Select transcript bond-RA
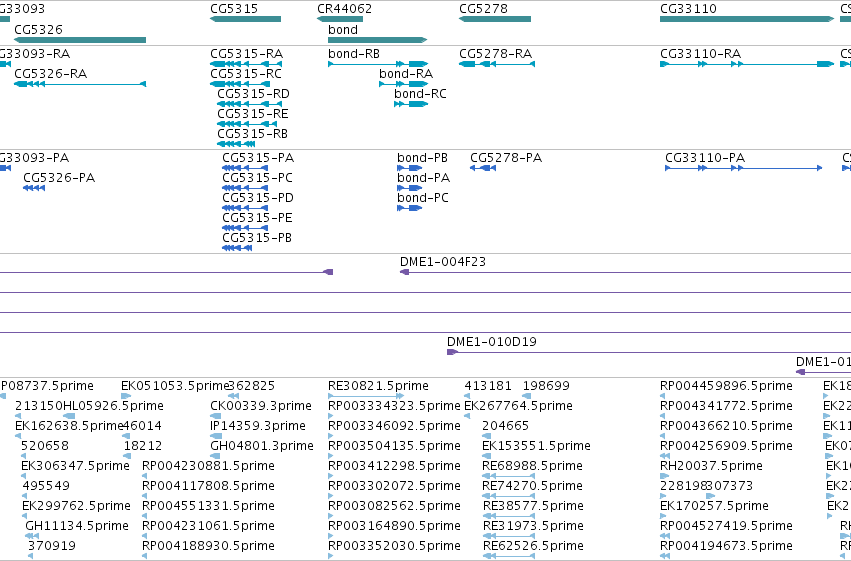 [403, 84]
